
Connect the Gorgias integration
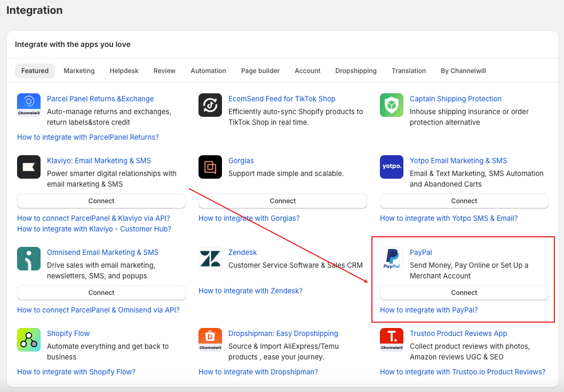283,201
